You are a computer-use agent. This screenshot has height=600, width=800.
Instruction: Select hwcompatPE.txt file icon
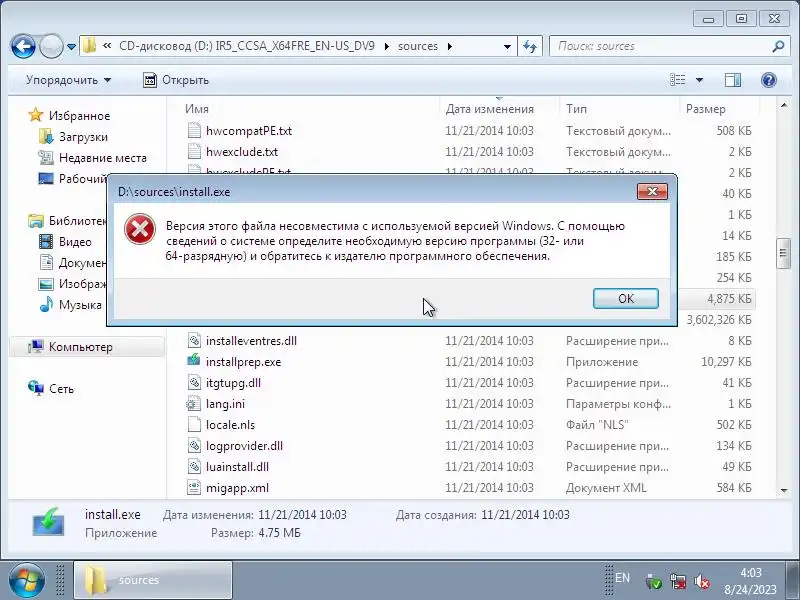tap(194, 131)
